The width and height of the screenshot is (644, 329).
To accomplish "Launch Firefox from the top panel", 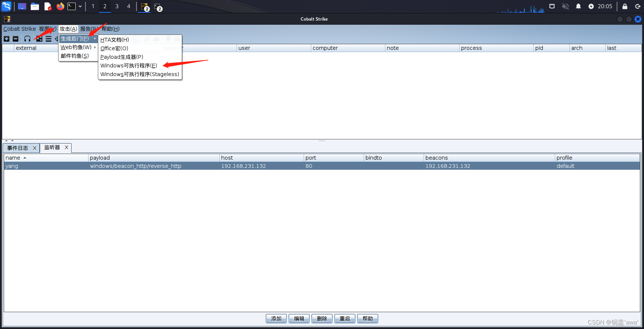I will click(x=60, y=6).
